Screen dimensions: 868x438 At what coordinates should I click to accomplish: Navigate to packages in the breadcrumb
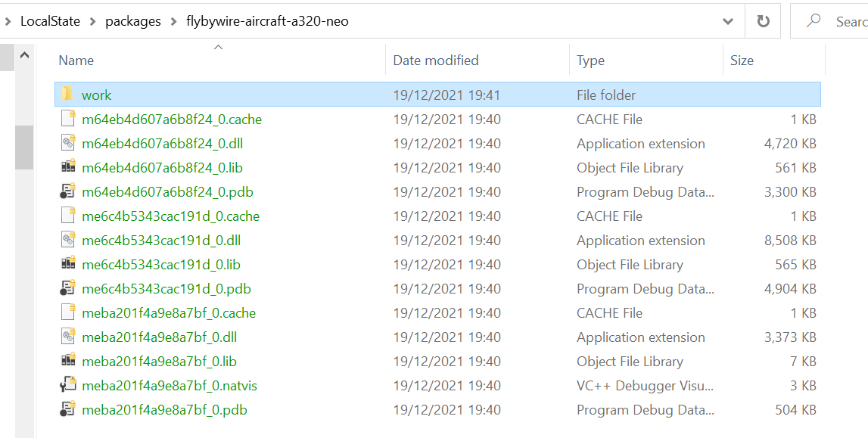click(x=132, y=21)
